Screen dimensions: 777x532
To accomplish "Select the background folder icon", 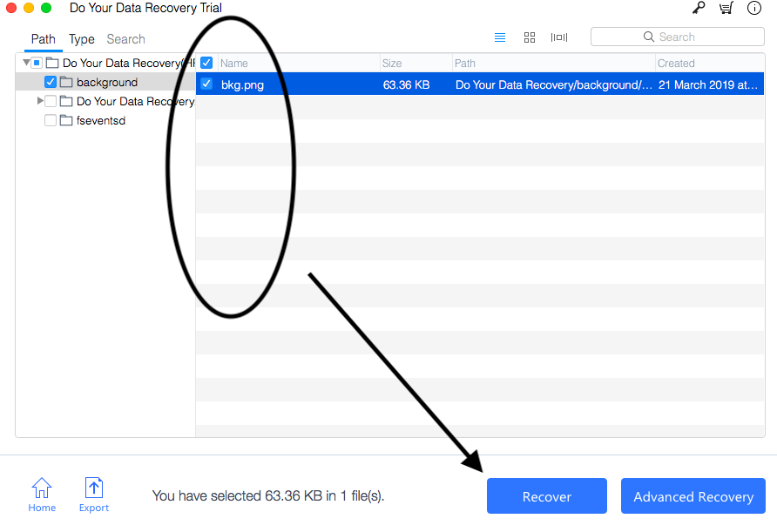I will [66, 82].
